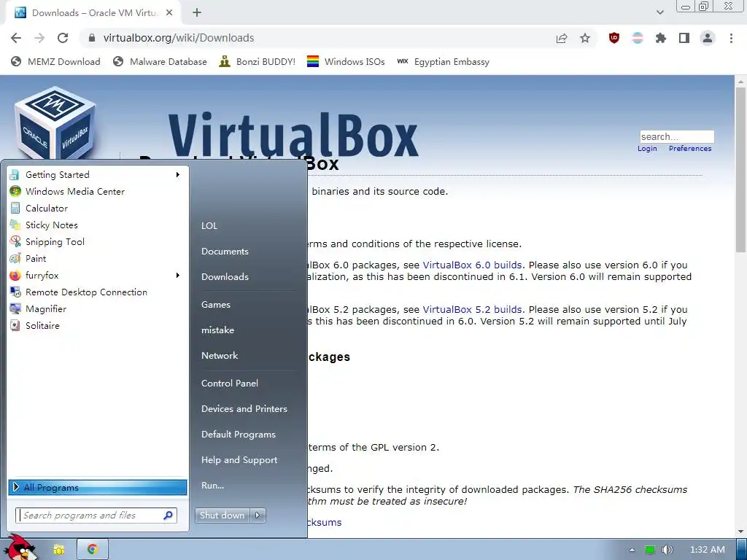Click the VirtualBox site search field
747x560 pixels.
(x=677, y=136)
